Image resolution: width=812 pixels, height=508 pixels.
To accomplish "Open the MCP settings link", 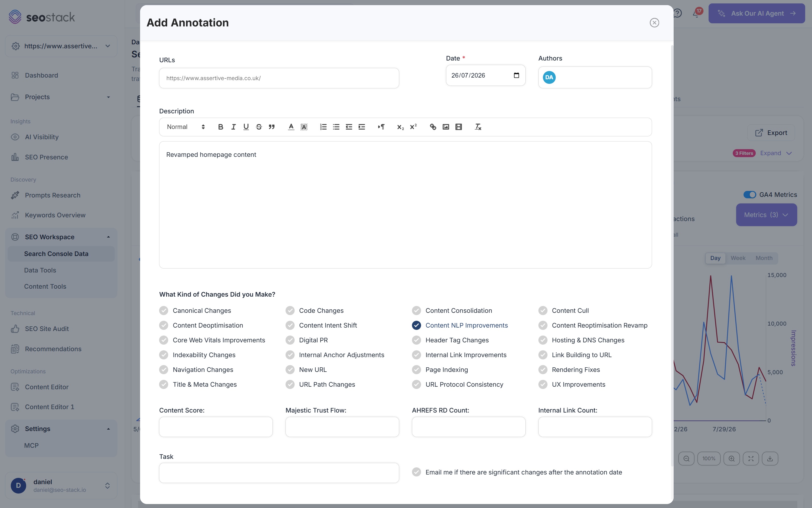I will click(x=31, y=446).
